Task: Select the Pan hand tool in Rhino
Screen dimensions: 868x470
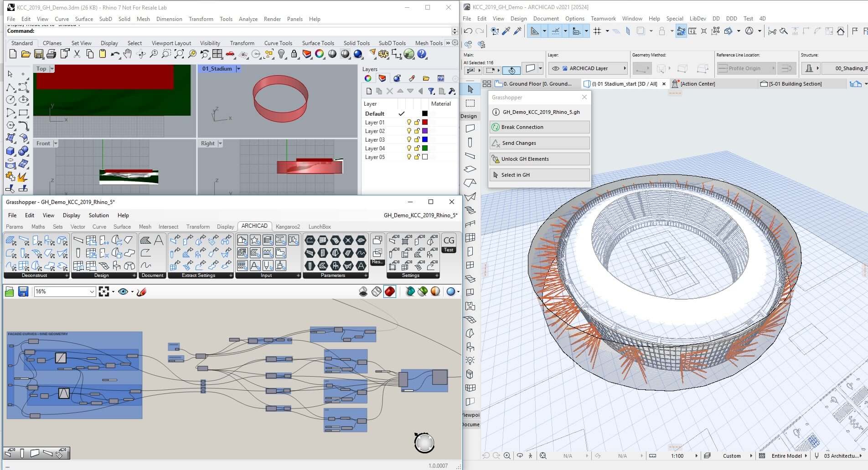Action: [128, 54]
